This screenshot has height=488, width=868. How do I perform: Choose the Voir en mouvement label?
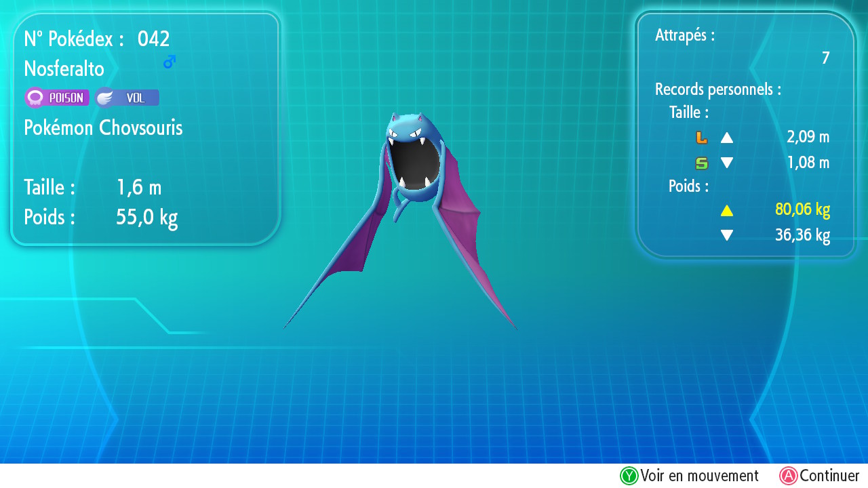click(x=699, y=476)
